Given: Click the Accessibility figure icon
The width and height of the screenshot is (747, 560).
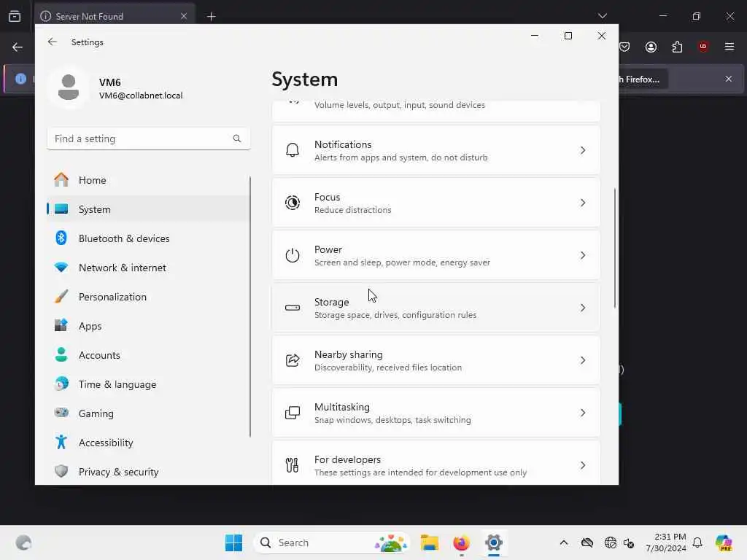Looking at the screenshot, I should 61,443.
